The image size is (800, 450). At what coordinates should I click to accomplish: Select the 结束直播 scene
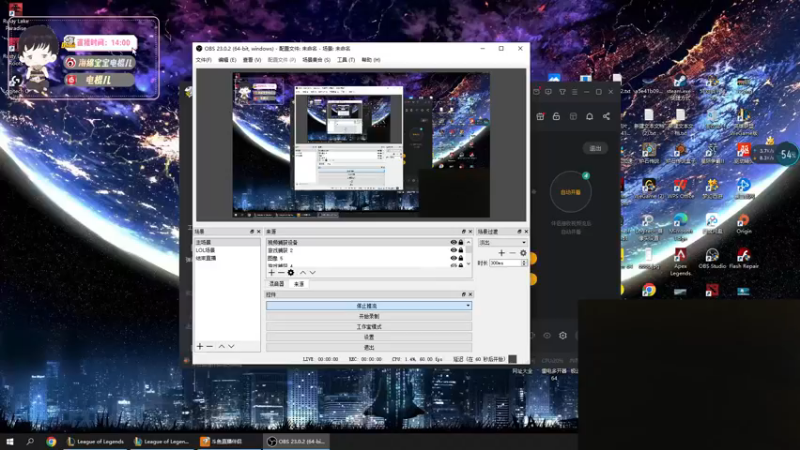click(x=227, y=258)
